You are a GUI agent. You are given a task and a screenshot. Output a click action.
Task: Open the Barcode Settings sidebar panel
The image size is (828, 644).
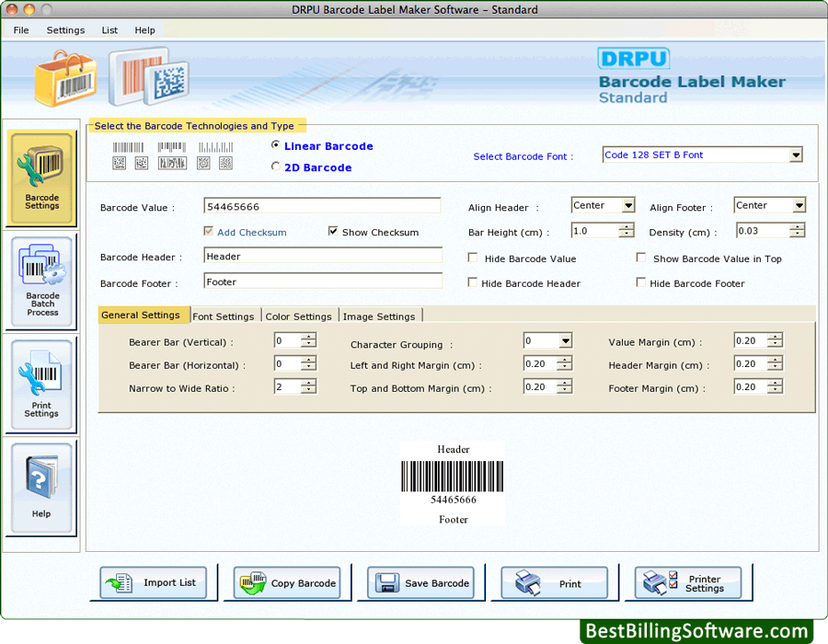click(41, 178)
